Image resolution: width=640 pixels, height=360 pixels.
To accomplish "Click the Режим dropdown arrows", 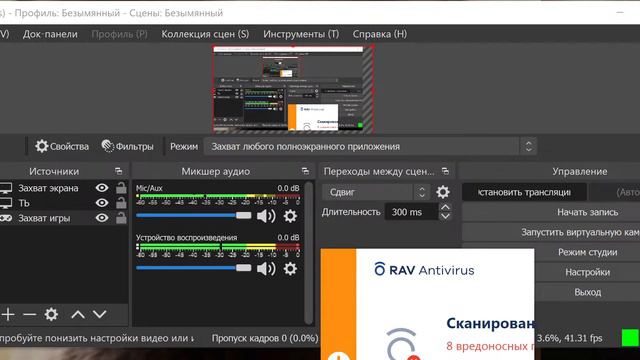I will click(x=529, y=146).
